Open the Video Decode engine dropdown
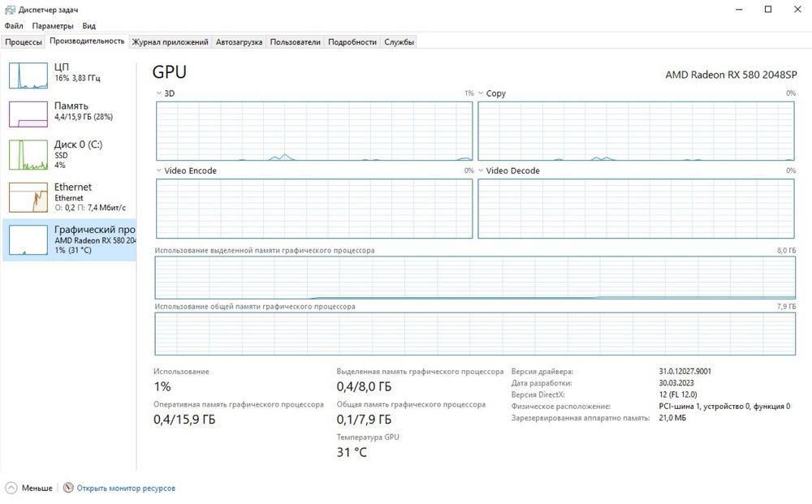812x504 pixels. coord(481,170)
